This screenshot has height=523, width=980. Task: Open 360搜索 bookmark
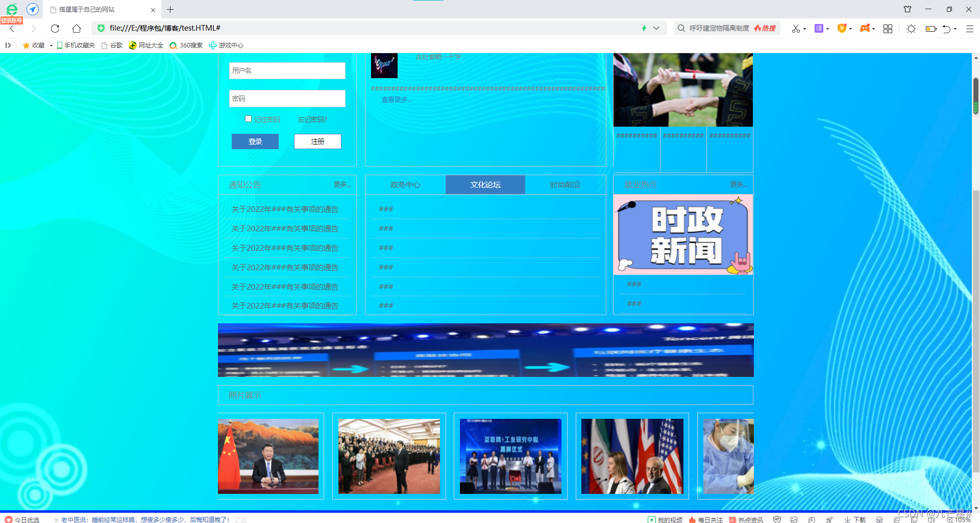(186, 45)
